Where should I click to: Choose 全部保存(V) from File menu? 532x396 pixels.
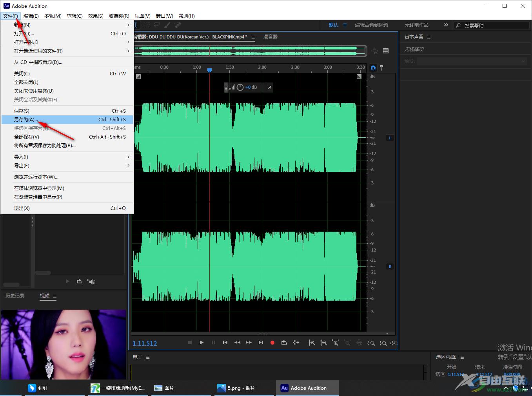pos(67,137)
